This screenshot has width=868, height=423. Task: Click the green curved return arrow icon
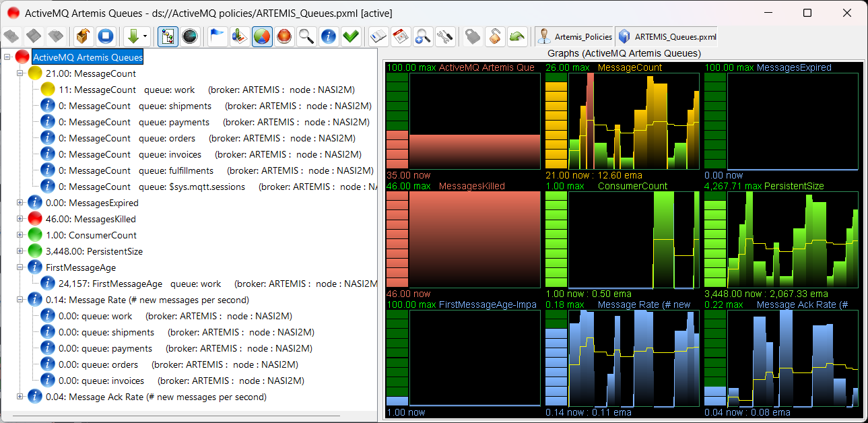coord(516,36)
